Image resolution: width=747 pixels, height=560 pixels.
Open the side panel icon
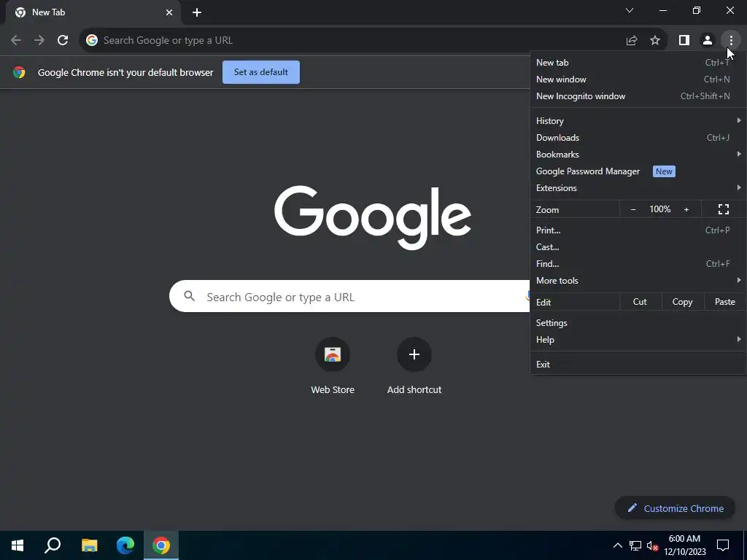684,41
